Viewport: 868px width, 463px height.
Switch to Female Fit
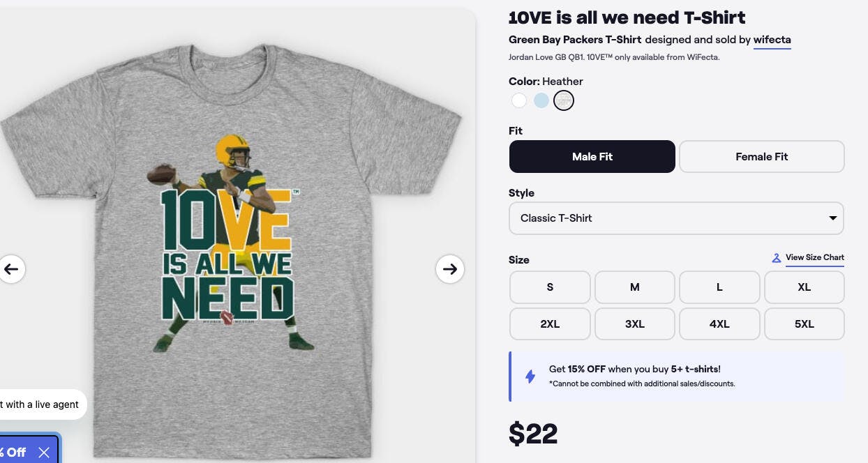tap(761, 157)
